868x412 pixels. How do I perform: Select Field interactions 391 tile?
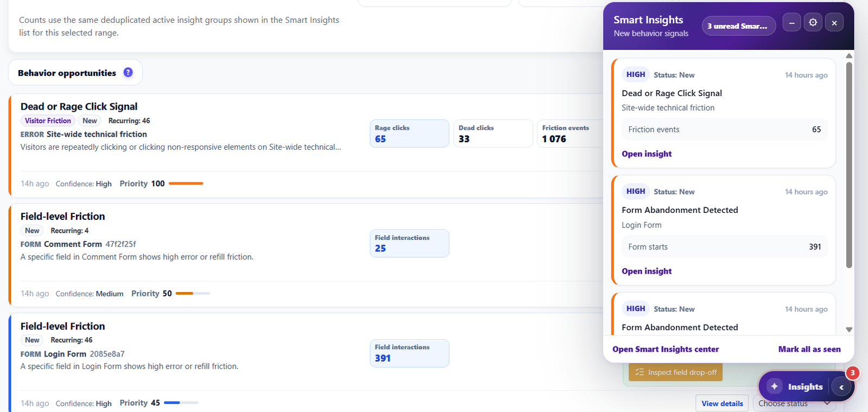click(x=409, y=353)
